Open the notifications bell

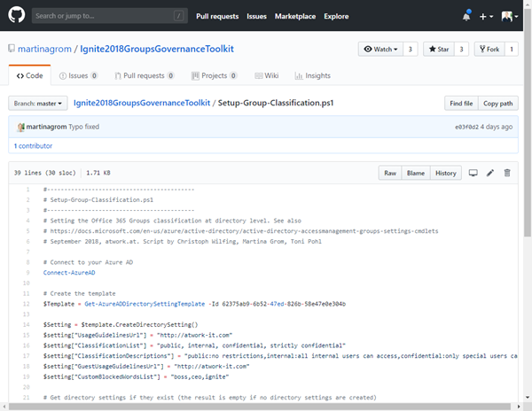click(466, 16)
